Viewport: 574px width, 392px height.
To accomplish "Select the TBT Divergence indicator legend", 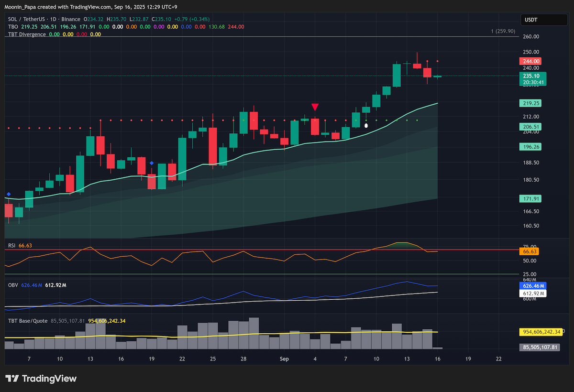I will click(27, 34).
